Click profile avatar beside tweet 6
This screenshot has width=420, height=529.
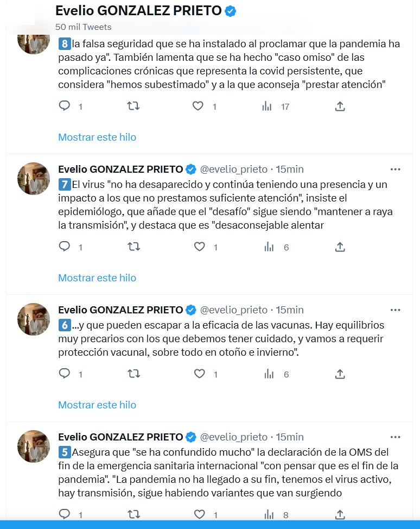click(x=34, y=319)
